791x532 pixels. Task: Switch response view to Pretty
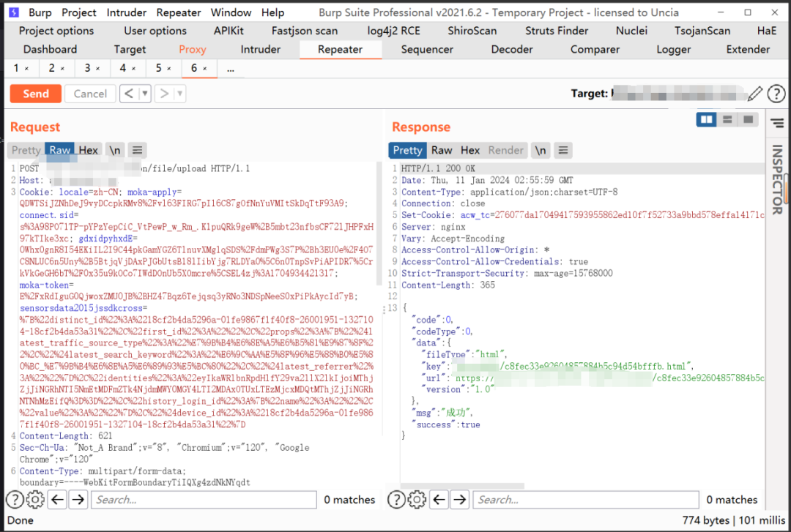click(407, 150)
